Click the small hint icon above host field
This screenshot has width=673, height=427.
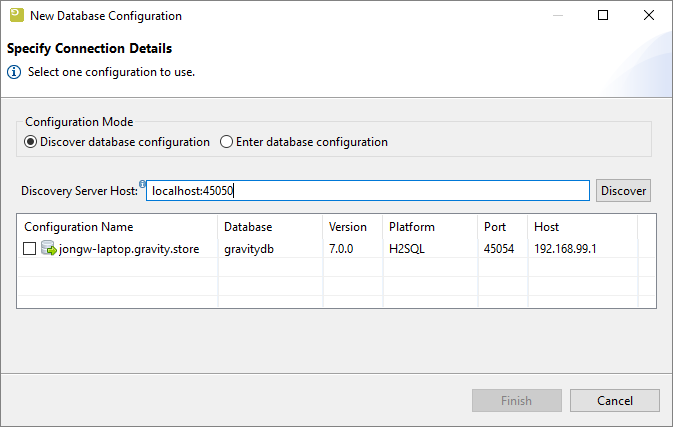pyautogui.click(x=143, y=183)
